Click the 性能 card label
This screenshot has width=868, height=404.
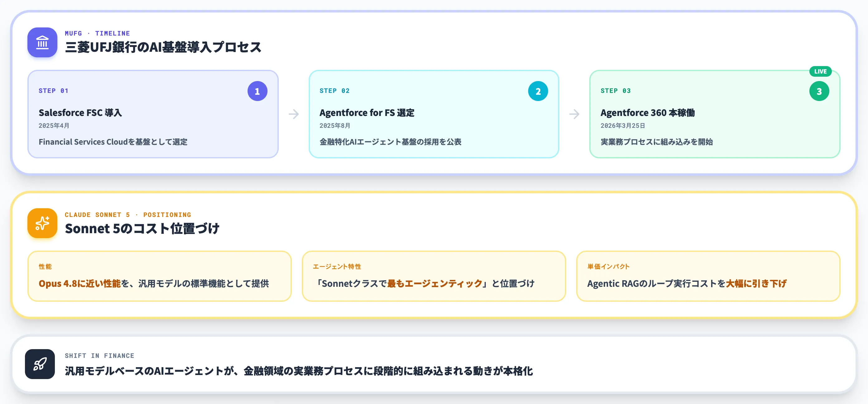(45, 267)
